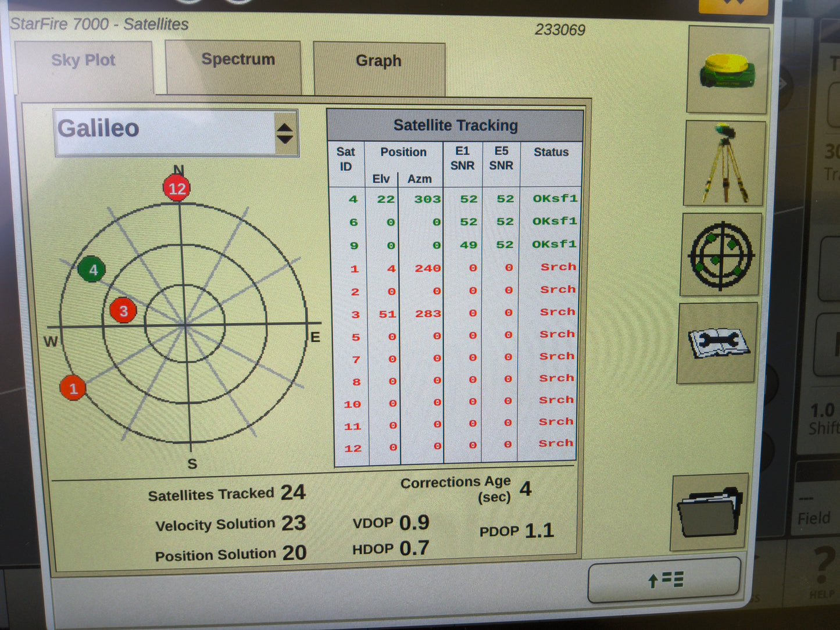Click Sat ID 7 in tracking table
This screenshot has width=840, height=630.
pos(356,360)
